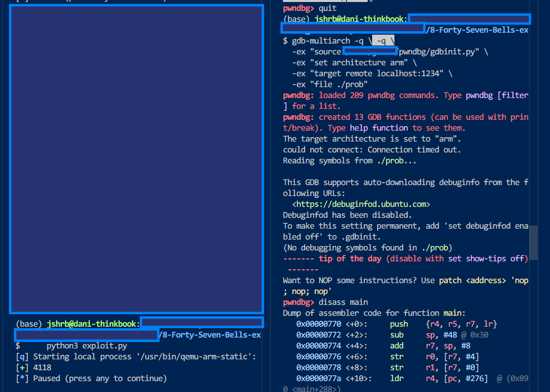Click '8-Forty-Seven-Bells-ex' path in right pane
550x392 pixels.
(x=479, y=30)
